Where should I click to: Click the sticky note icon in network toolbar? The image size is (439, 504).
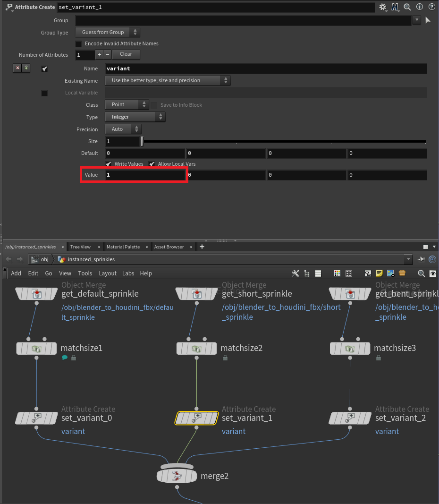pyautogui.click(x=379, y=273)
